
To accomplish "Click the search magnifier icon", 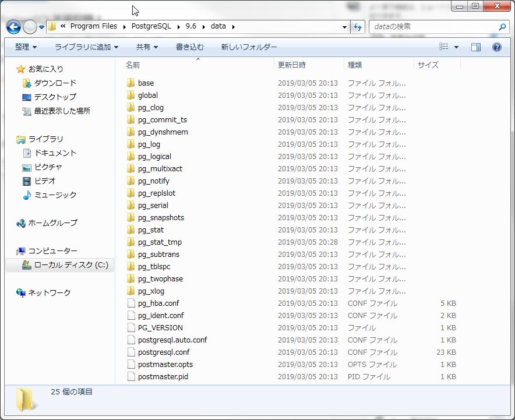I will coord(502,27).
